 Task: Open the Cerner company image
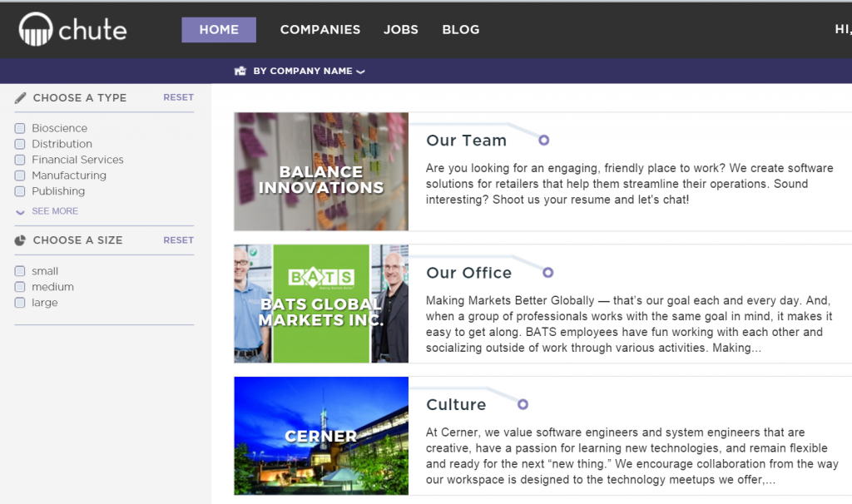coord(321,436)
